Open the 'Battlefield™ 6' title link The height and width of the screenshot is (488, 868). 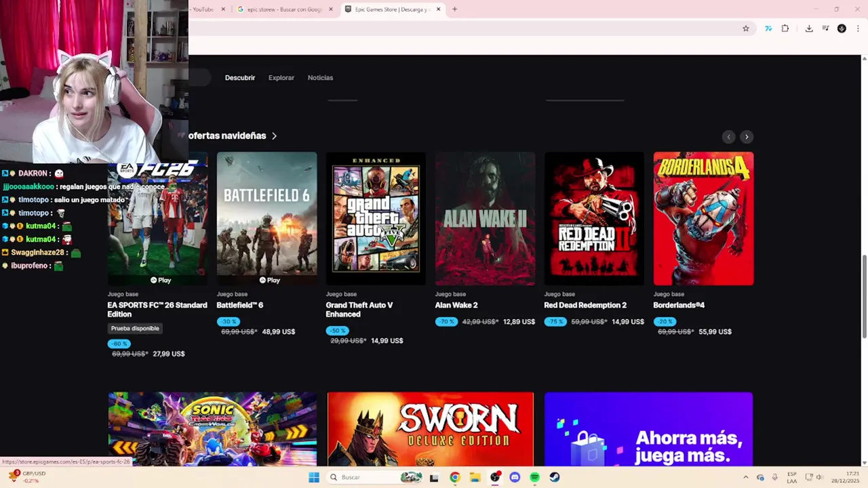[240, 305]
